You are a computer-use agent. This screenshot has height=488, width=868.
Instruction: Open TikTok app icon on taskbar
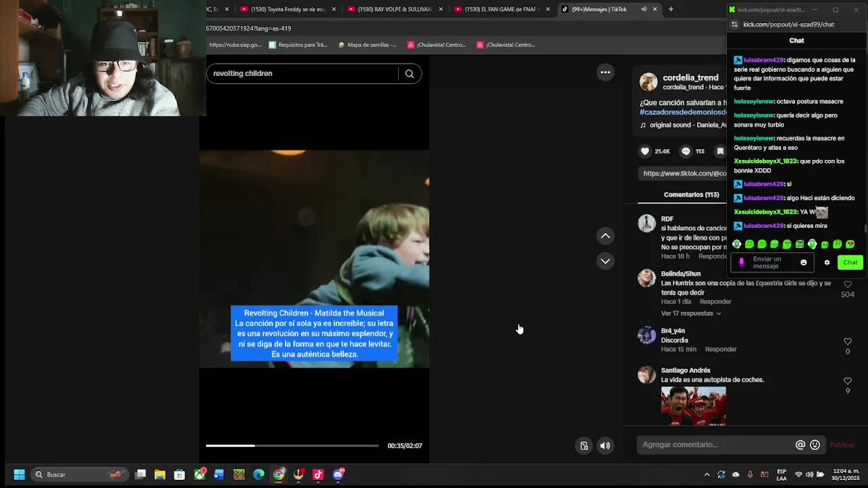(318, 474)
